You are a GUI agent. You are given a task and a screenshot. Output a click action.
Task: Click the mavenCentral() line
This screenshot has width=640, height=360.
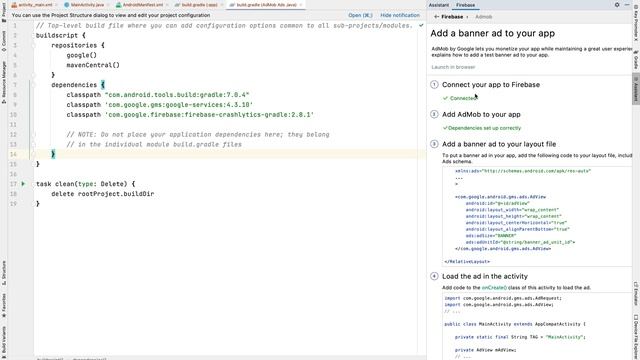(x=93, y=65)
